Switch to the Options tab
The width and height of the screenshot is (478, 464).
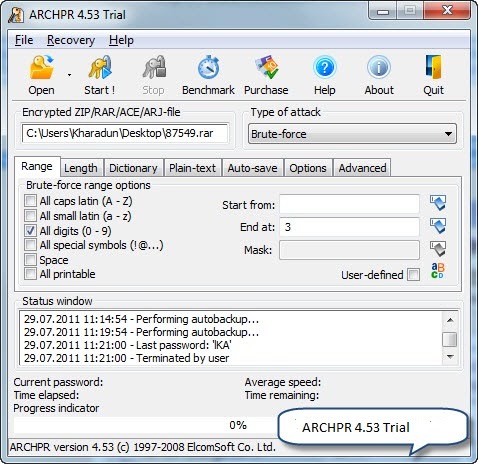308,168
